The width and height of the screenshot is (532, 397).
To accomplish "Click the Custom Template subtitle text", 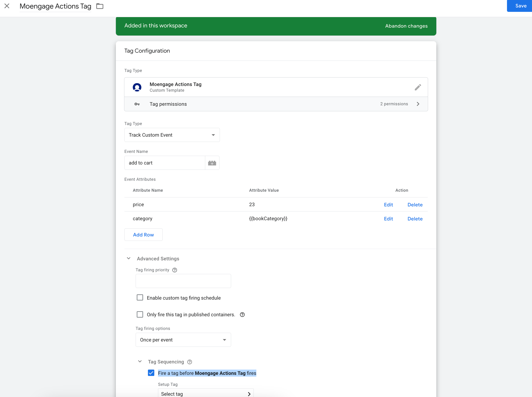I will pyautogui.click(x=167, y=90).
